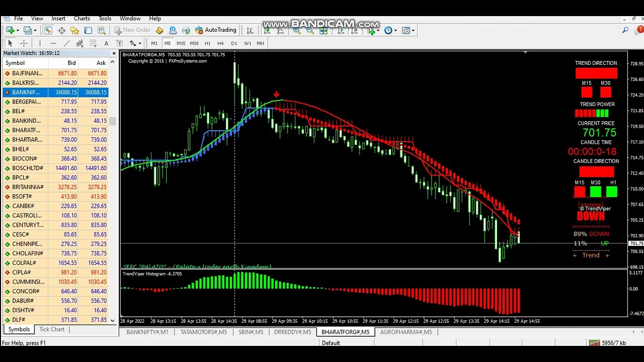Select the text A tool

(x=106, y=43)
